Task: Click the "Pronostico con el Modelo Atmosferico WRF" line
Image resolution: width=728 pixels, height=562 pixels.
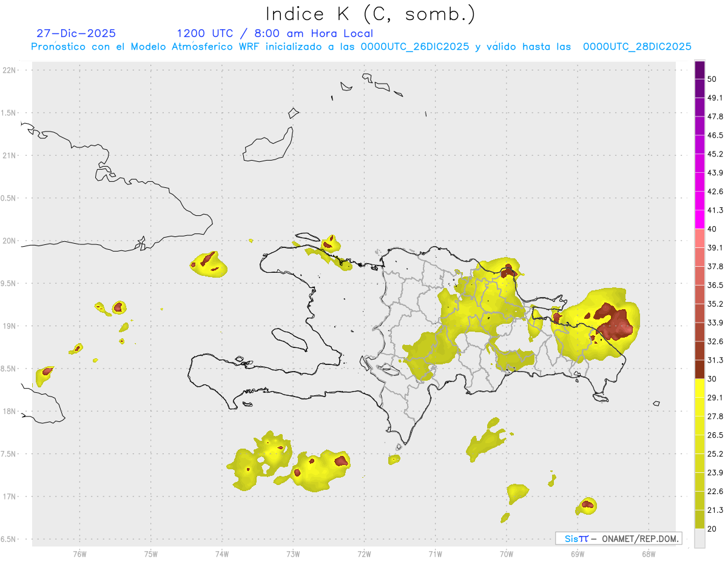Action: point(361,47)
